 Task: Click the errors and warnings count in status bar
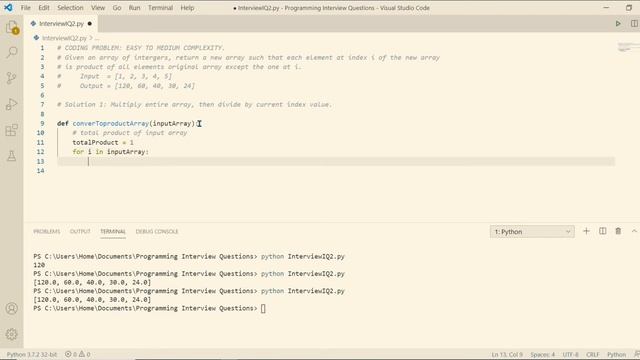click(x=78, y=354)
